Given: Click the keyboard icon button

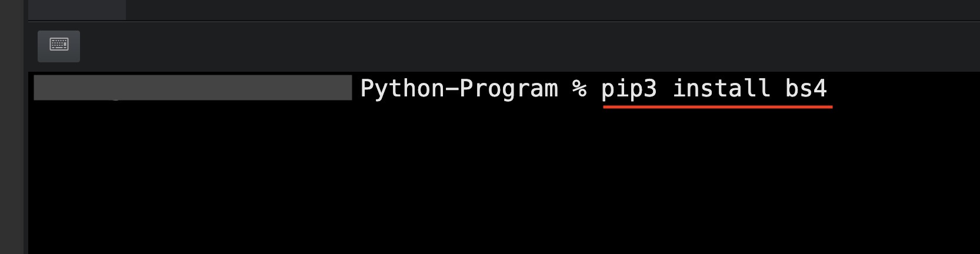Looking at the screenshot, I should point(59,46).
